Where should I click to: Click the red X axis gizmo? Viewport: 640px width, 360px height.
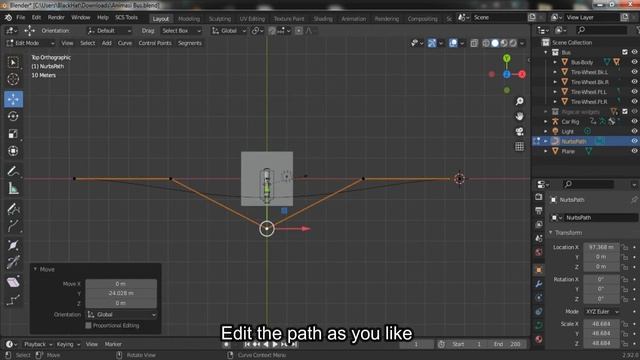pos(522,74)
